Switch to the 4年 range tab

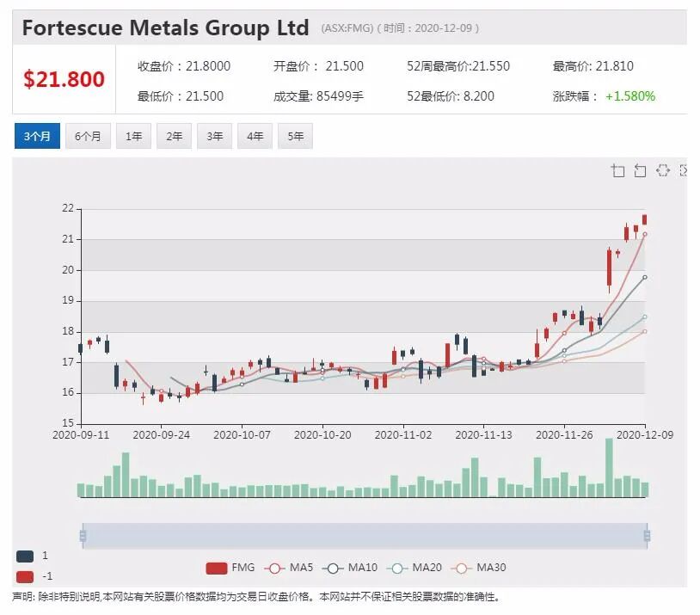[255, 136]
